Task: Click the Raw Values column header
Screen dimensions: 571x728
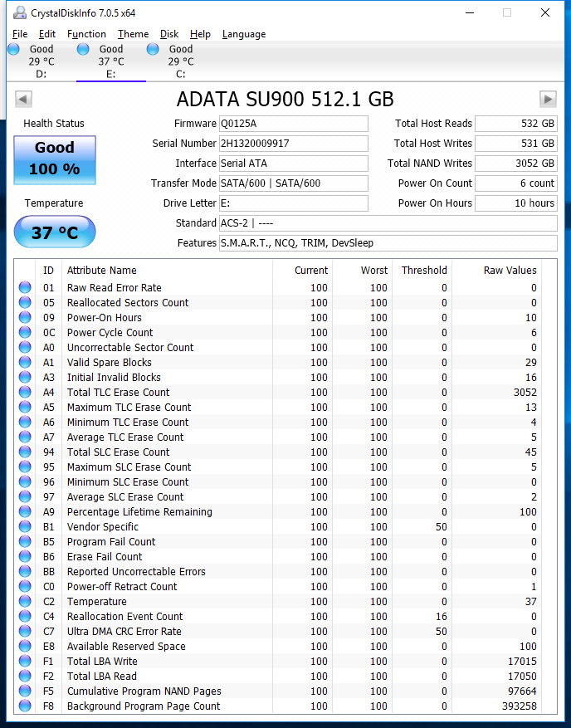Action: pos(510,270)
